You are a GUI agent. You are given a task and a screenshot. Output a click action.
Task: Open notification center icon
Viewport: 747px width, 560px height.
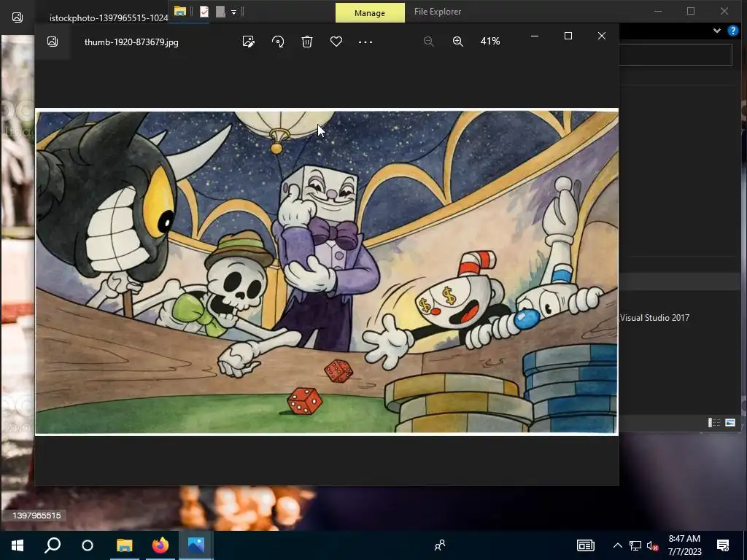point(723,545)
